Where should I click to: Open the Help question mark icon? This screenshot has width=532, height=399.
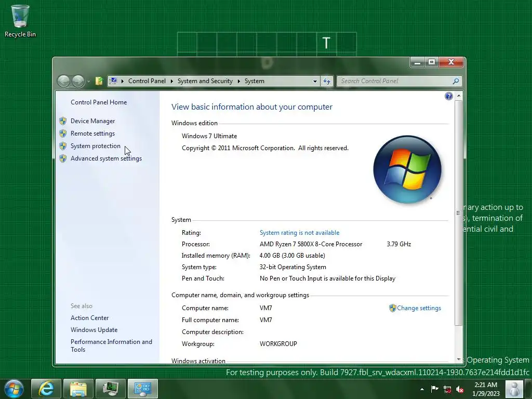[x=448, y=96]
